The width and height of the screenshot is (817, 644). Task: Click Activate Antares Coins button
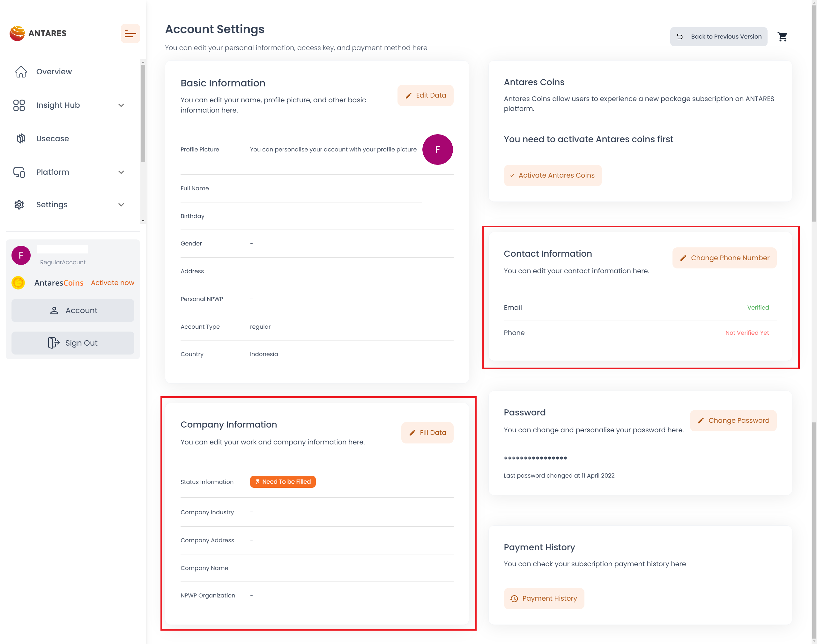552,175
